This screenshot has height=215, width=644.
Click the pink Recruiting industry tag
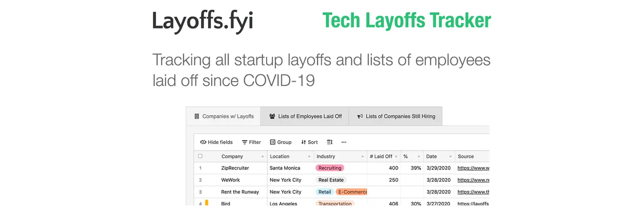point(330,168)
